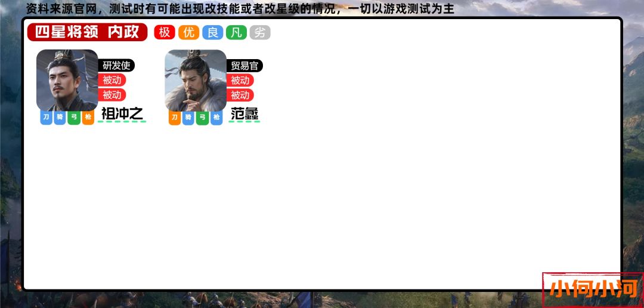Select the gray 劣 rating badge
Image resolution: width=644 pixels, height=308 pixels.
pos(260,32)
